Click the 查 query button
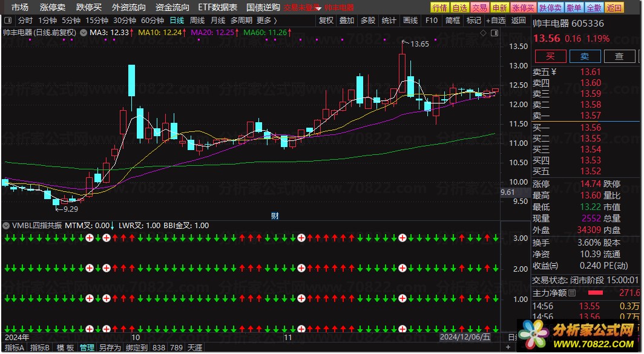Image resolution: width=644 pixels, height=354 pixels. click(x=619, y=56)
